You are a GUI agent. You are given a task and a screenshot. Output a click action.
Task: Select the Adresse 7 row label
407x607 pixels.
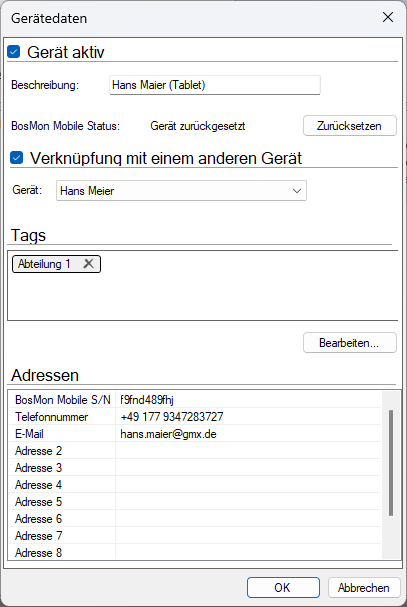(38, 536)
